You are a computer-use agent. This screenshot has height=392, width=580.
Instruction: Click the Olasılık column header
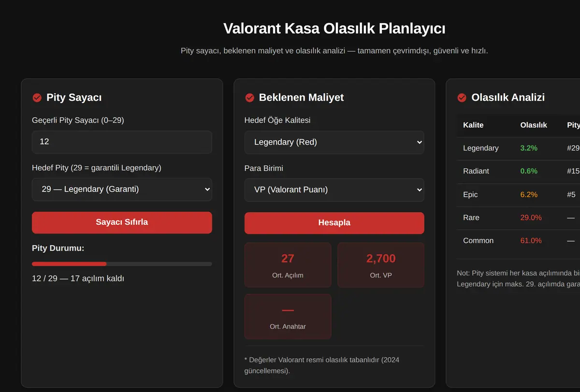coord(534,125)
